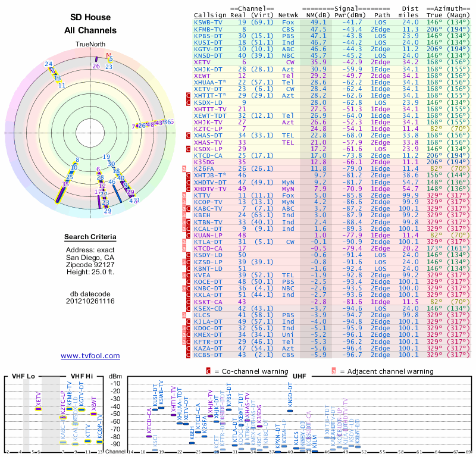Click the Search Criteria heading
476x457 pixels.
[90, 238]
